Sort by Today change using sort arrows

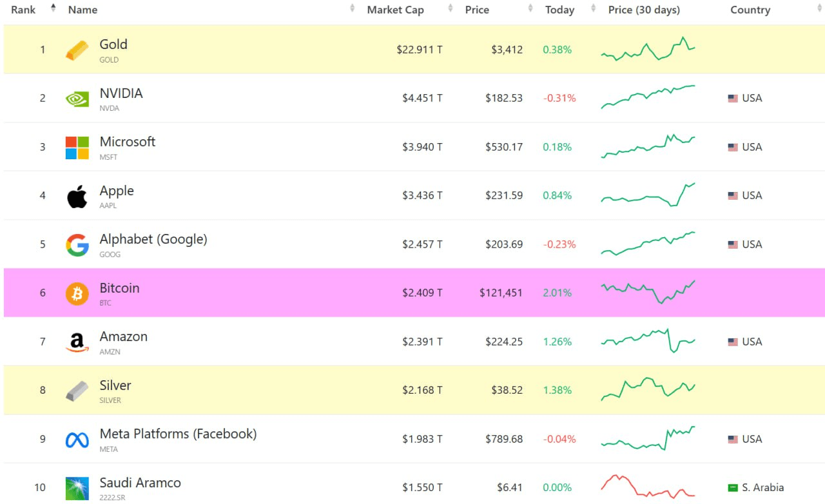click(594, 8)
